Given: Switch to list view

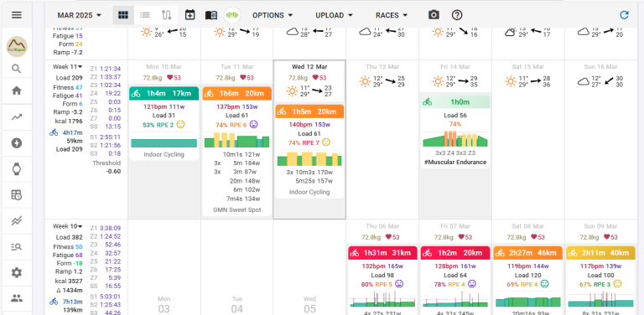Looking at the screenshot, I should coord(144,15).
